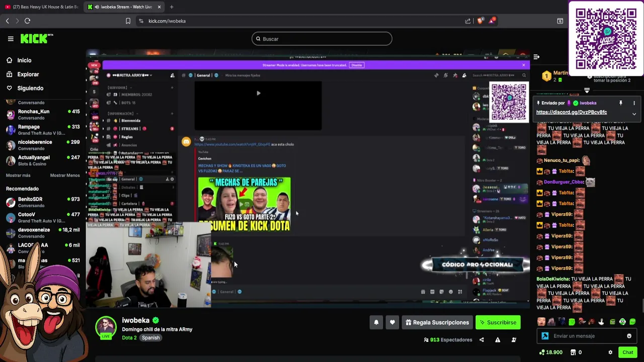The height and width of the screenshot is (362, 644).
Task: Click DonBurguer_Cbba username in chat
Action: (x=563, y=182)
